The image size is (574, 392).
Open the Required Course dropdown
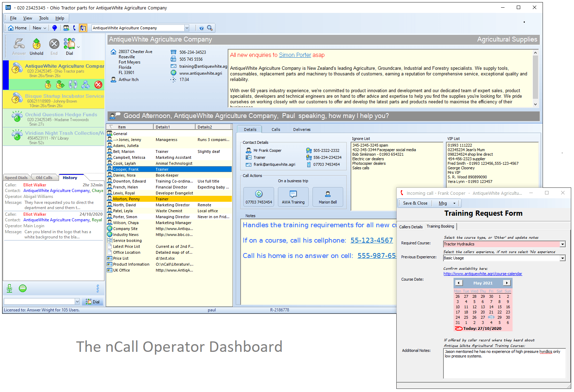tap(562, 244)
